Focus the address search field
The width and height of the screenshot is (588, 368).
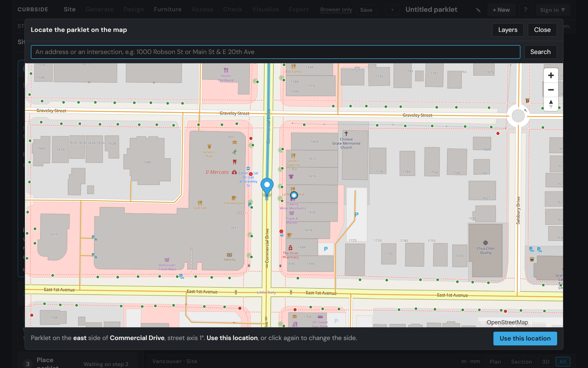pos(275,52)
